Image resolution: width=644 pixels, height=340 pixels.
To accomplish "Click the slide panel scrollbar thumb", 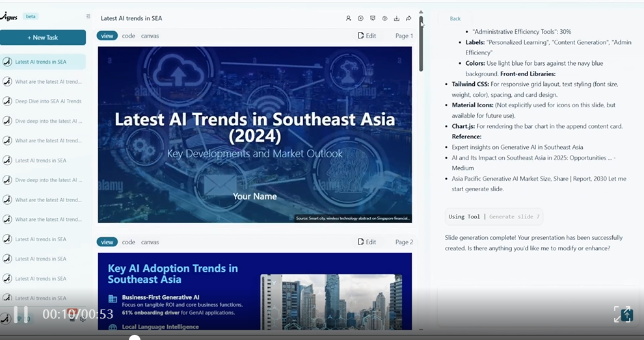I will [x=421, y=44].
